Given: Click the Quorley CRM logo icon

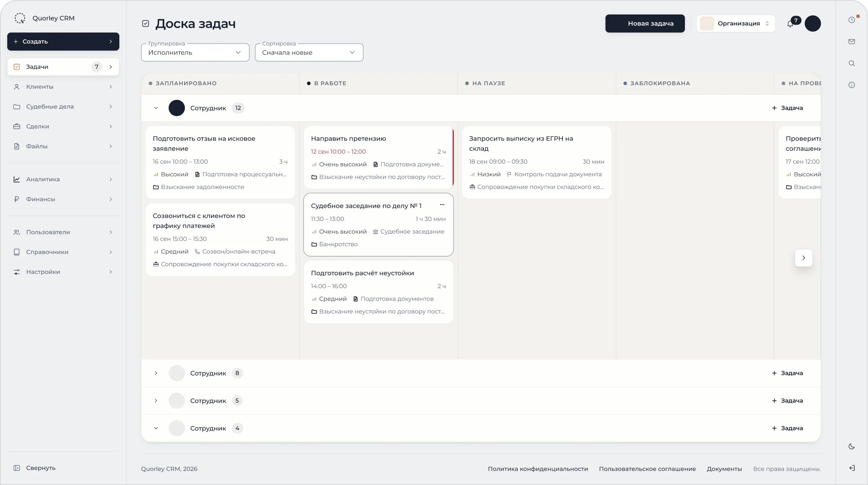Looking at the screenshot, I should [20, 18].
